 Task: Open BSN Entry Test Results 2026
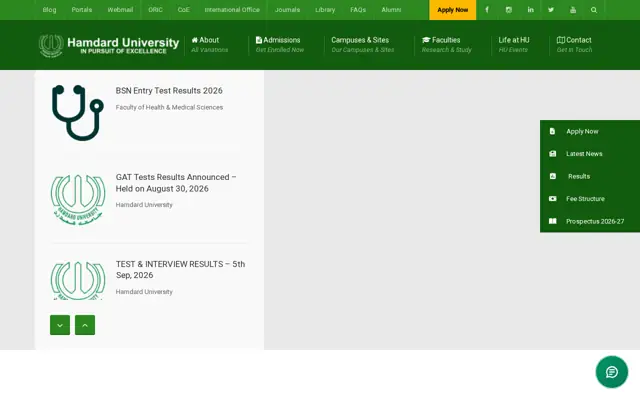point(169,91)
